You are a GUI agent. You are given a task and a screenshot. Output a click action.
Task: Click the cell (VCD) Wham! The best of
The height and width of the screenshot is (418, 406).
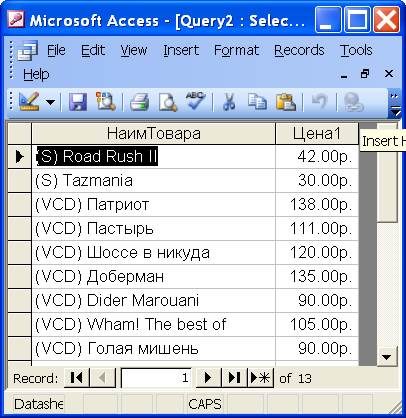coord(154,325)
